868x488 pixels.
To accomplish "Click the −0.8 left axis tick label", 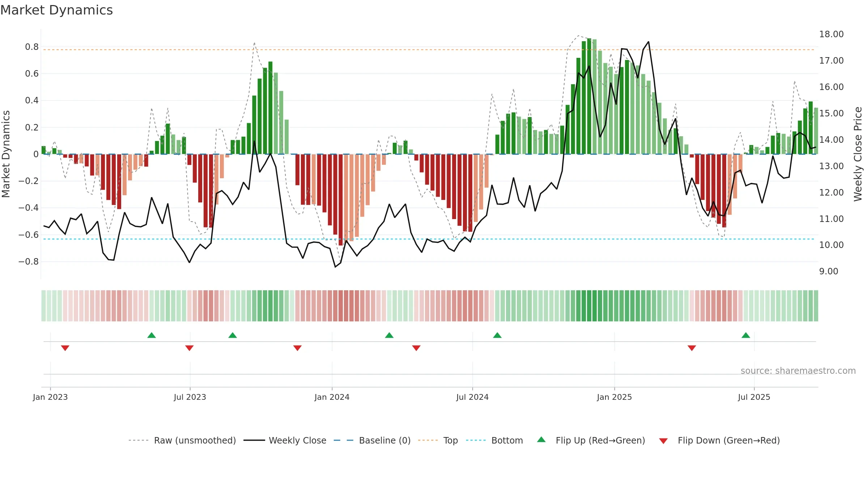I will tap(29, 261).
